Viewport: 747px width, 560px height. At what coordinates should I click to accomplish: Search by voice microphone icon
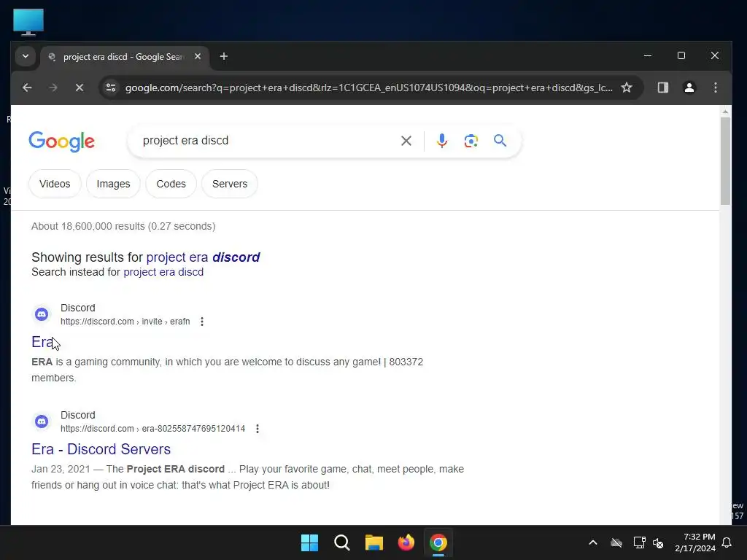point(441,141)
